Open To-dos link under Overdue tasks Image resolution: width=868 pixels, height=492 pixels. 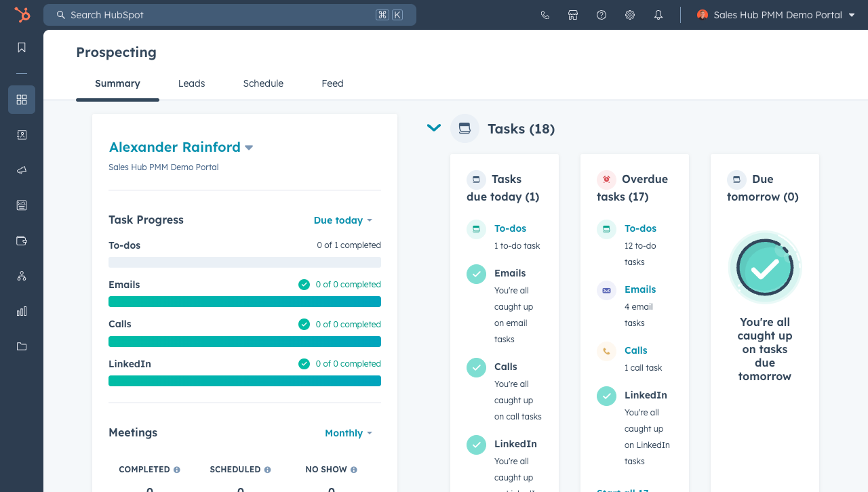[640, 228]
